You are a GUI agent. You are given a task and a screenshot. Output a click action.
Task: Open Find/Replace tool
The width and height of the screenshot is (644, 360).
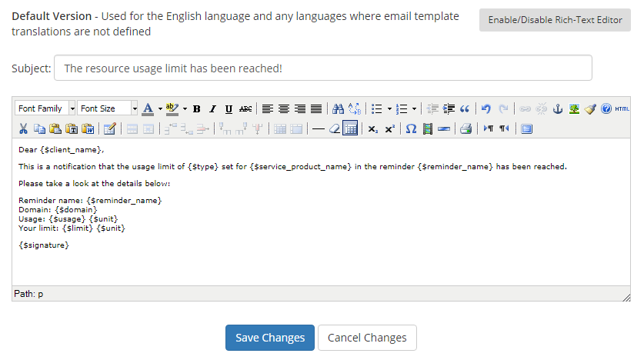click(x=355, y=108)
